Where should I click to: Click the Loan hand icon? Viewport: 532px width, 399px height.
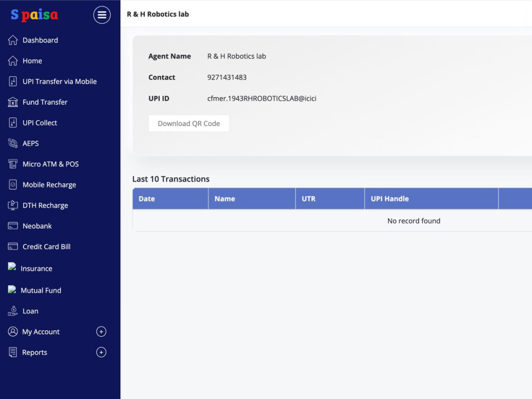(x=13, y=311)
